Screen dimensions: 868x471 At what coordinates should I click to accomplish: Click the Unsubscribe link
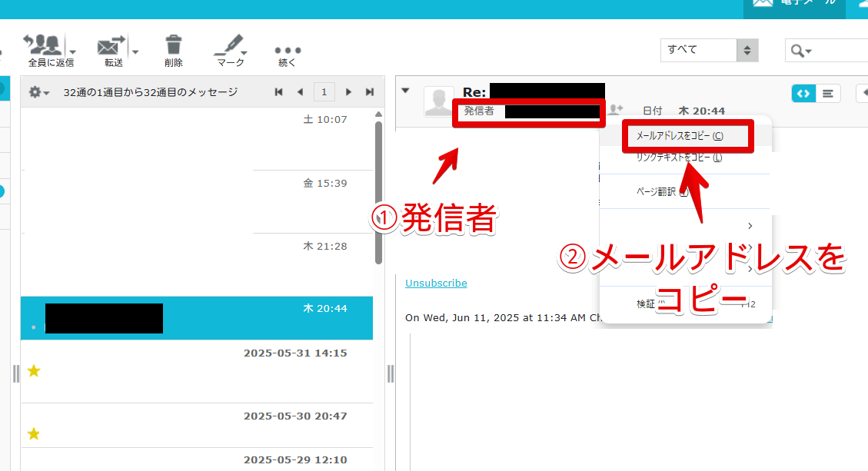(x=436, y=284)
